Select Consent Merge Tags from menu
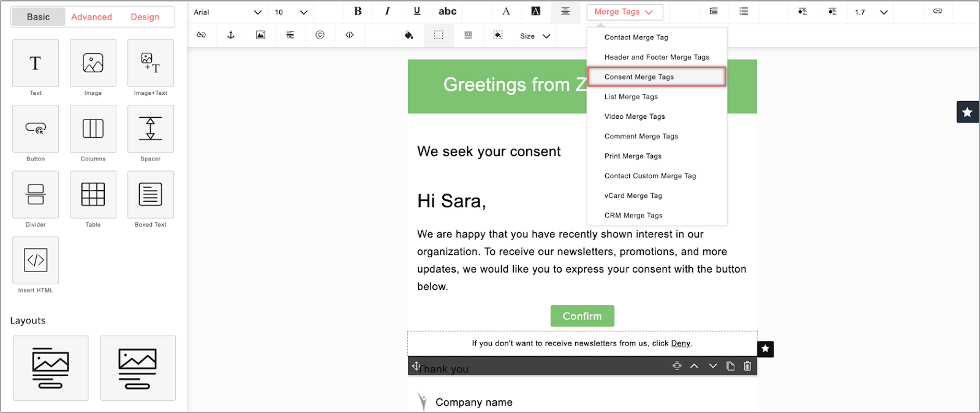The width and height of the screenshot is (980, 413). point(657,77)
